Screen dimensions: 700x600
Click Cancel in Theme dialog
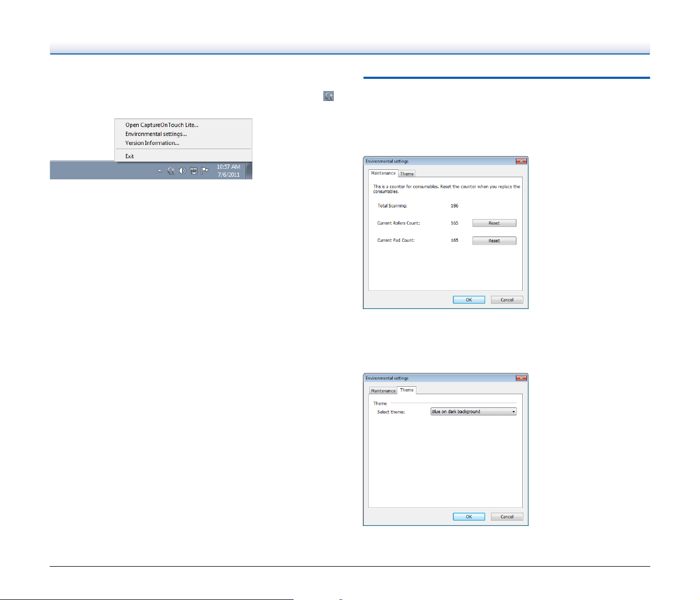pyautogui.click(x=507, y=516)
